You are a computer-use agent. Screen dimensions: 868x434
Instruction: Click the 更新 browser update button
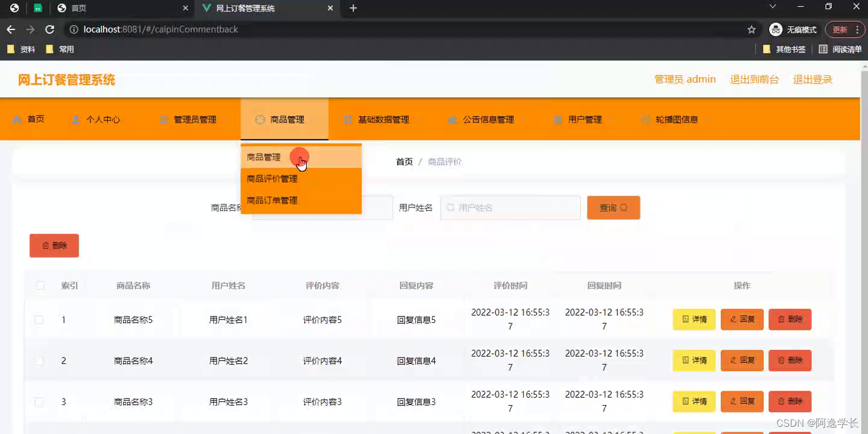click(x=844, y=30)
